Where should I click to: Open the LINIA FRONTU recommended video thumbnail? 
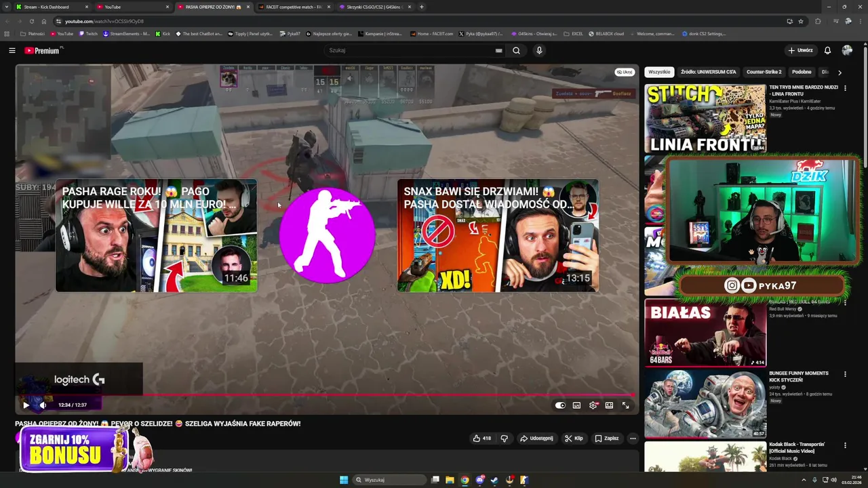tap(705, 118)
